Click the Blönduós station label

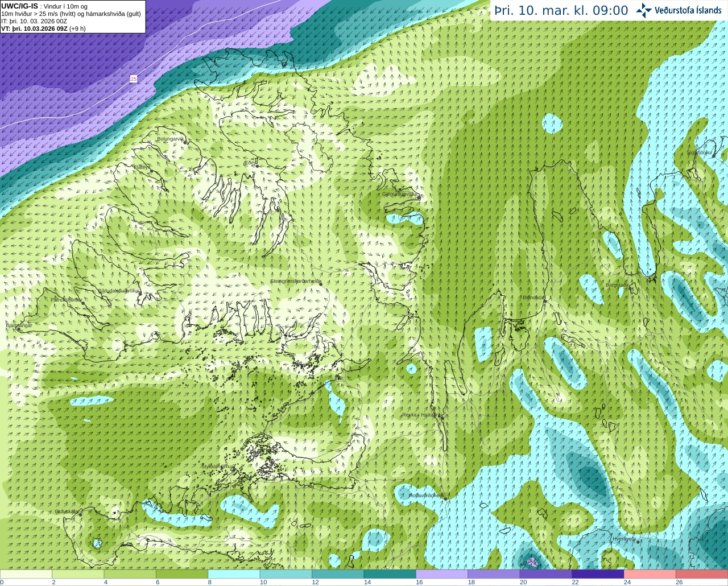point(534,298)
